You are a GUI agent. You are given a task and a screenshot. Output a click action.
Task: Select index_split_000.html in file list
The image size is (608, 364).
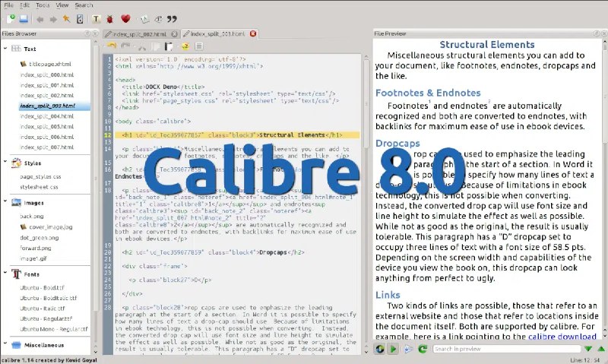click(x=46, y=74)
